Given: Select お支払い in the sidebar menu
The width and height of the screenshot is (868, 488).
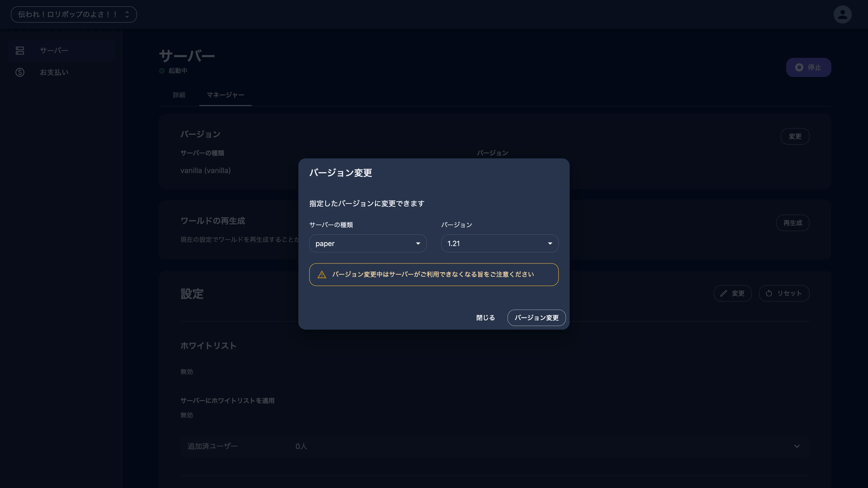Looking at the screenshot, I should point(61,72).
